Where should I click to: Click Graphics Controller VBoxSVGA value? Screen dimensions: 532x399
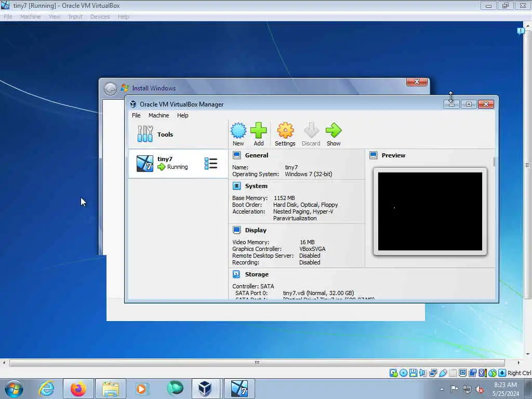tap(312, 249)
